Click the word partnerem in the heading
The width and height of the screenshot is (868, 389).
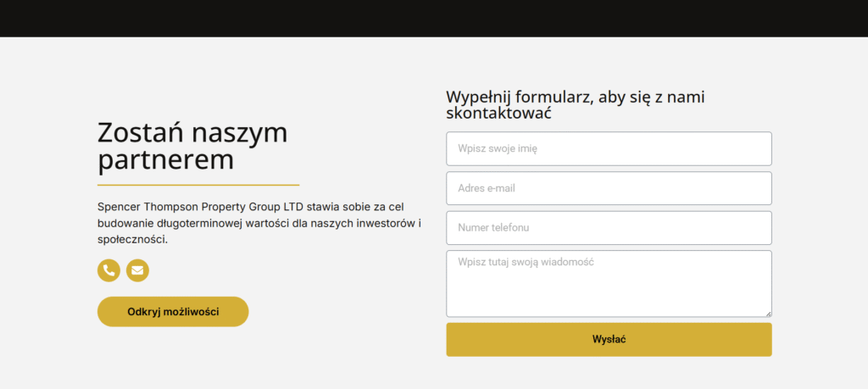[166, 159]
